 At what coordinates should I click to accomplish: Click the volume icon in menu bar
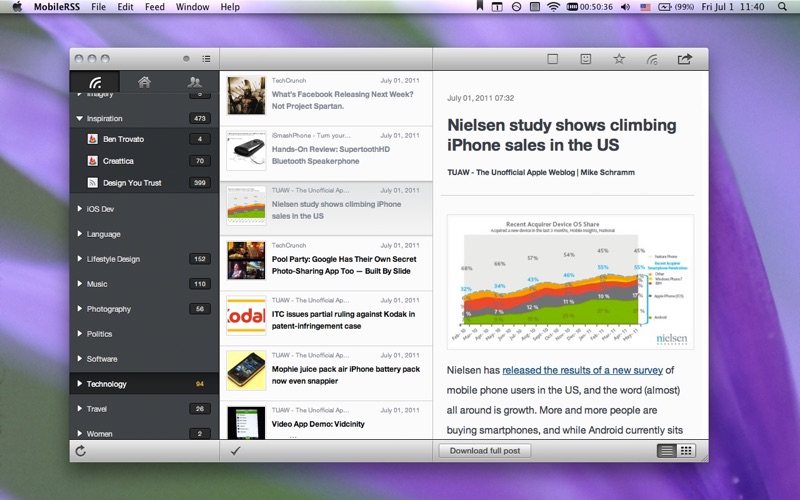click(x=625, y=7)
